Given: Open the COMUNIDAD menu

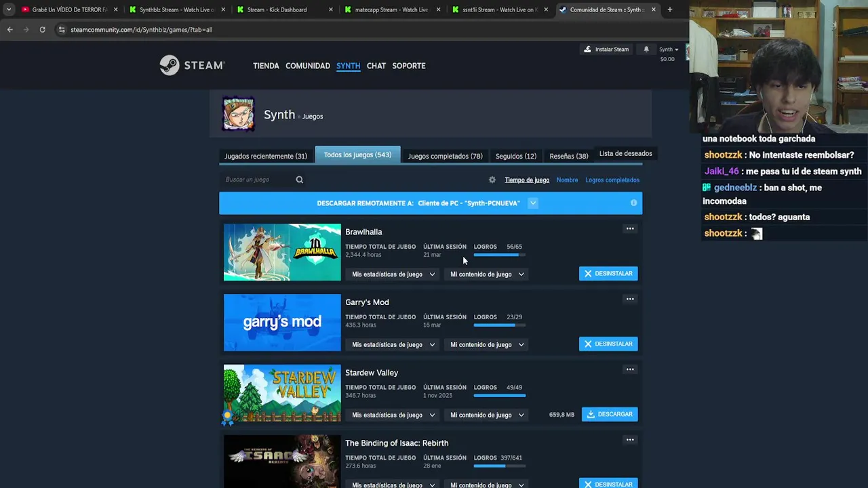Looking at the screenshot, I should coord(308,66).
